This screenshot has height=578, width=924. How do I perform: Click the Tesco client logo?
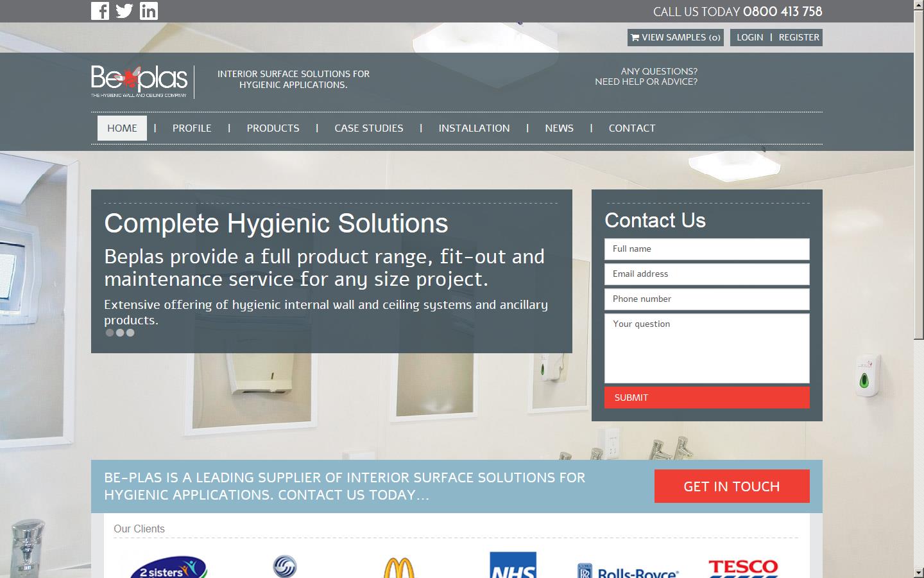(x=742, y=568)
